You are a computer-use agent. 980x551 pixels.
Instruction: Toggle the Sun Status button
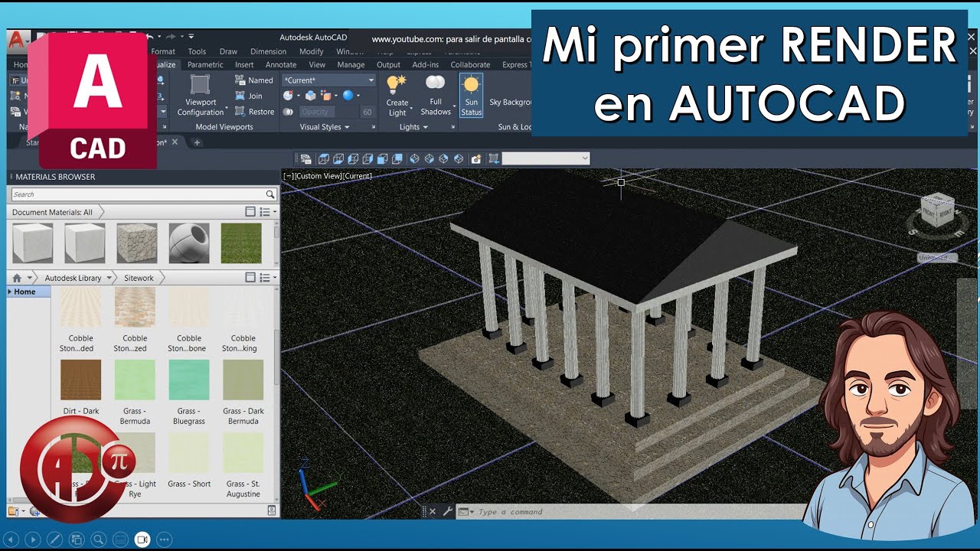pyautogui.click(x=471, y=96)
